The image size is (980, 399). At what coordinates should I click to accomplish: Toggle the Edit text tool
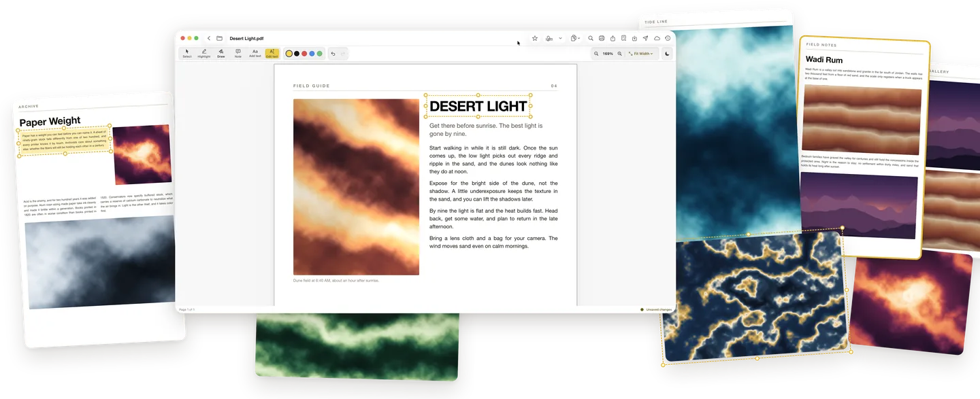tap(272, 53)
